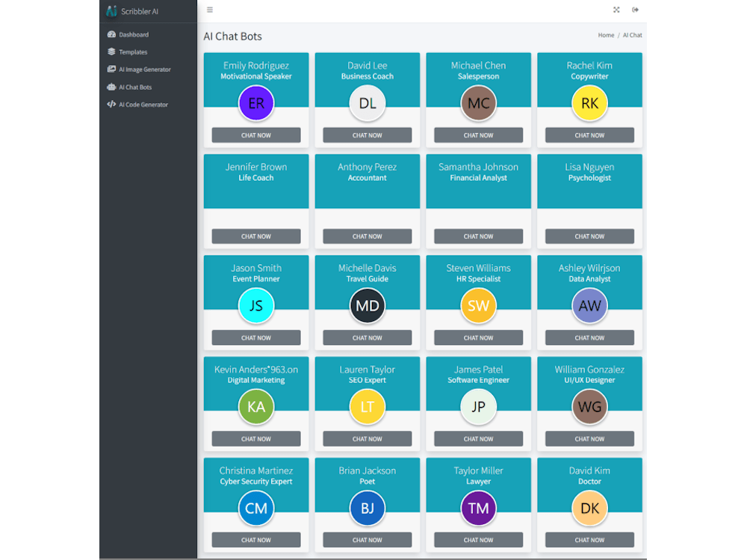Click Jason Smith's JS avatar circle
This screenshot has width=747, height=560.
pyautogui.click(x=255, y=305)
